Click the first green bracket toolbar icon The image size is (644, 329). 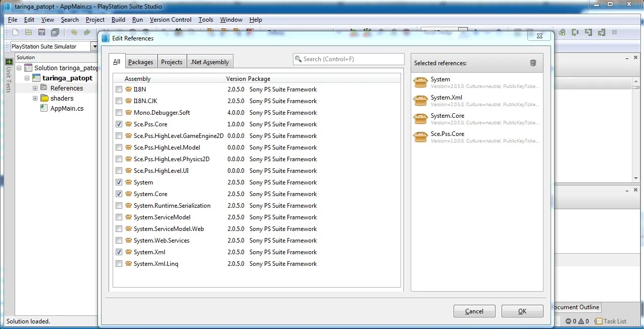point(575,32)
